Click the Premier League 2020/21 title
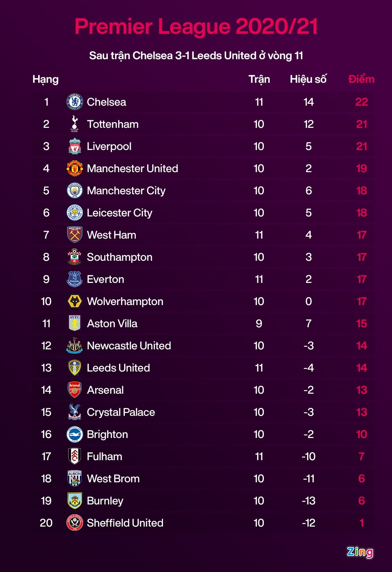This screenshot has height=572, width=392. (x=196, y=27)
